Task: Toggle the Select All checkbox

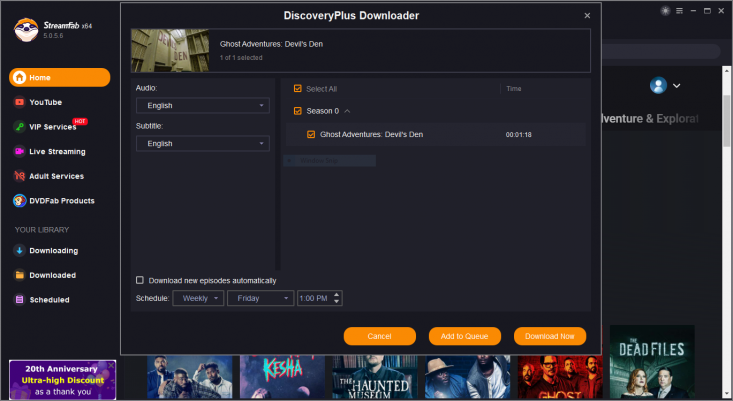Action: click(x=297, y=88)
